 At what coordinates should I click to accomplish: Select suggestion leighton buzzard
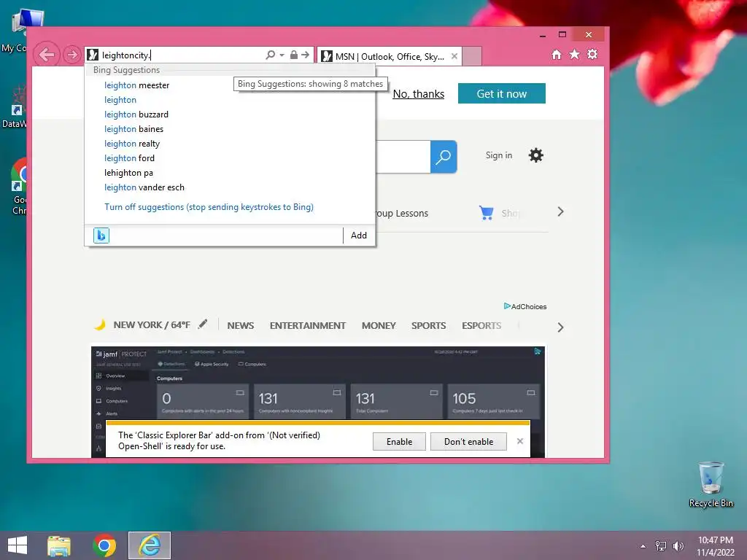pos(136,114)
